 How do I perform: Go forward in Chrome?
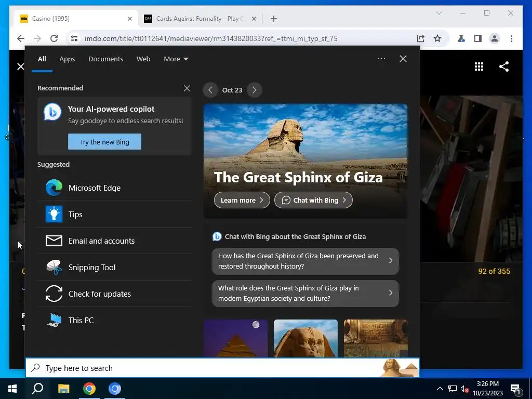tap(37, 38)
